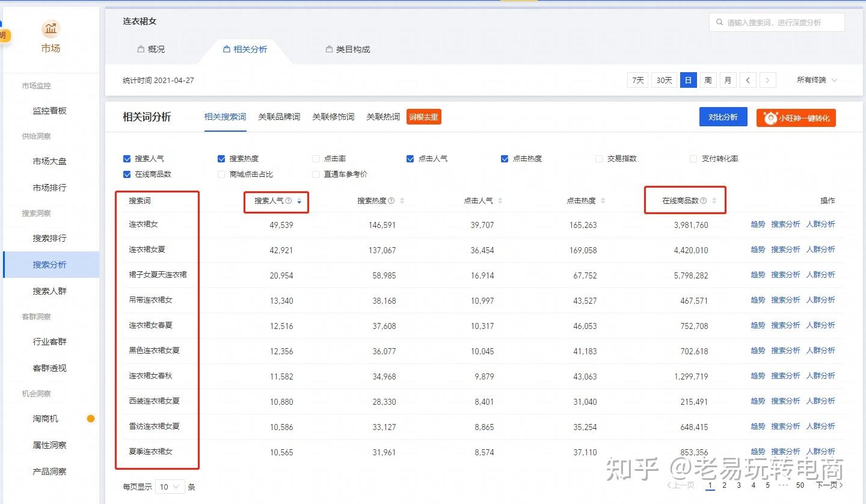Open the 关联品牌词 sub-tab

pos(279,117)
